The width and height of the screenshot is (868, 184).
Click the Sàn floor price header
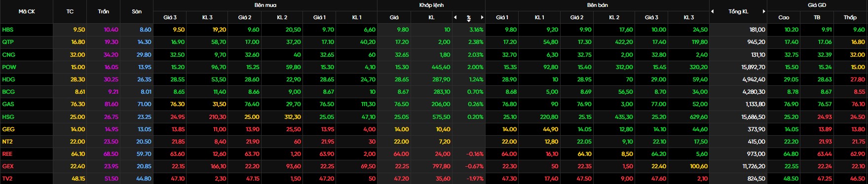(x=137, y=11)
